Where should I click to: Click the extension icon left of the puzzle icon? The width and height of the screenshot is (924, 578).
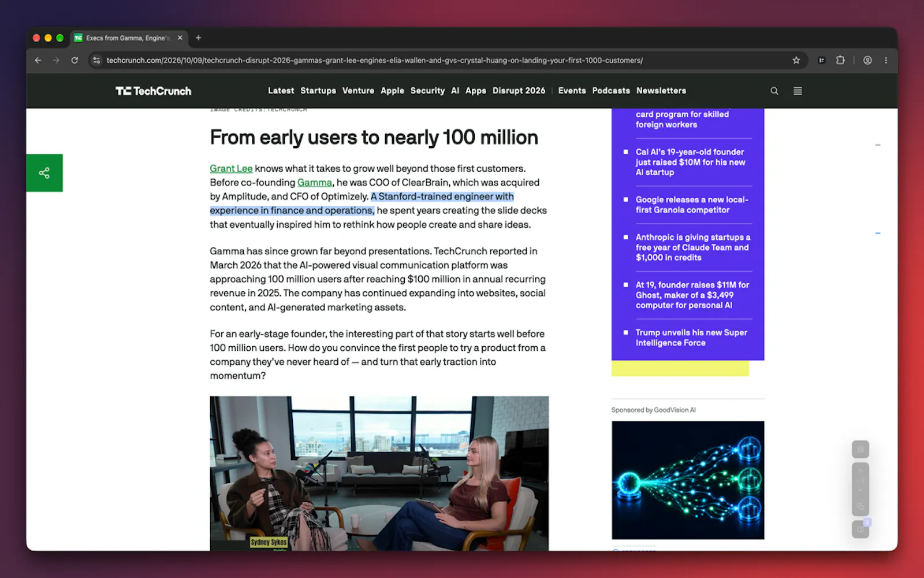[x=822, y=60]
